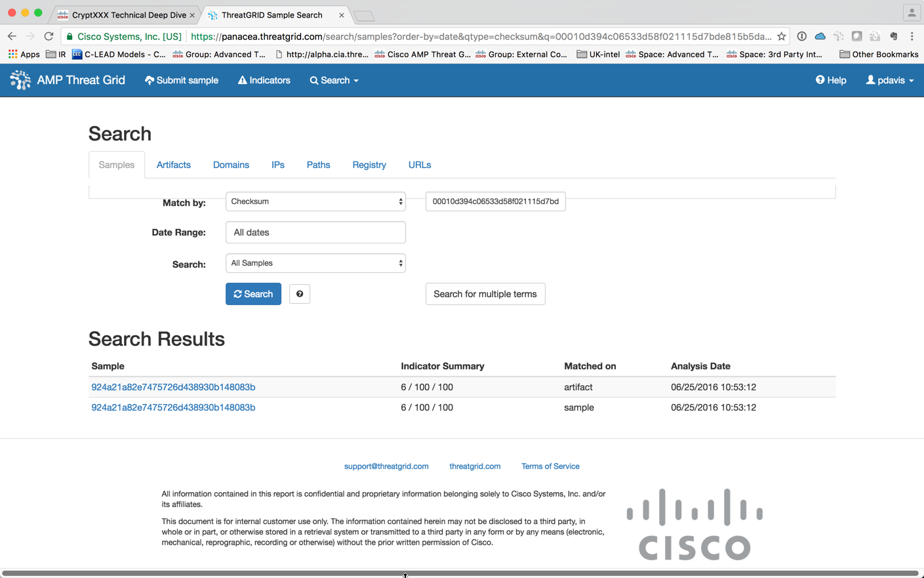Click the browser back arrow
The image size is (924, 578).
point(12,36)
